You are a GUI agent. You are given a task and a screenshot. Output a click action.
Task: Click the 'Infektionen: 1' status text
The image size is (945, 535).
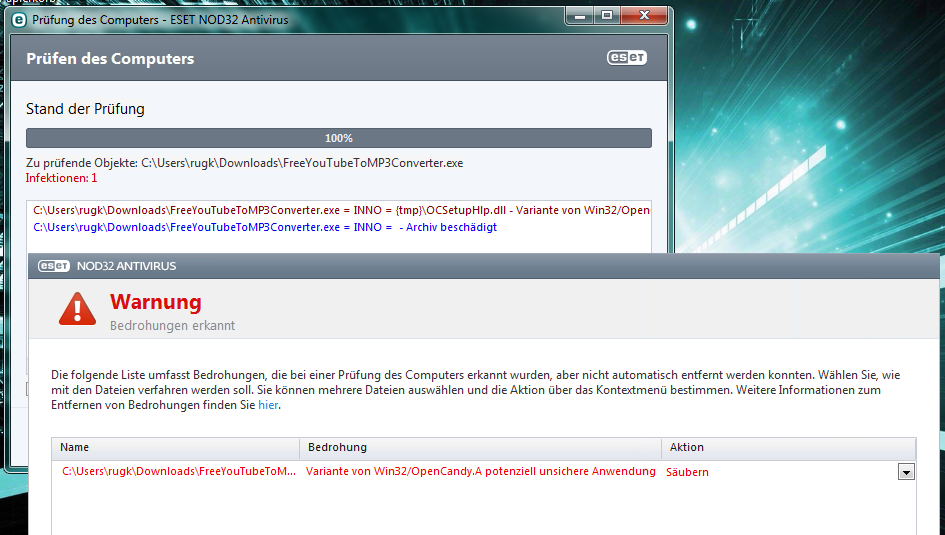pyautogui.click(x=62, y=177)
